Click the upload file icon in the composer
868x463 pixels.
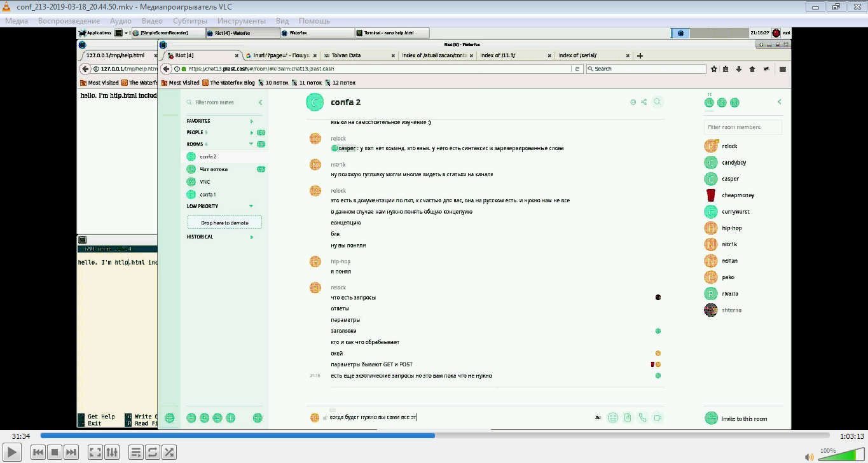[x=628, y=418]
